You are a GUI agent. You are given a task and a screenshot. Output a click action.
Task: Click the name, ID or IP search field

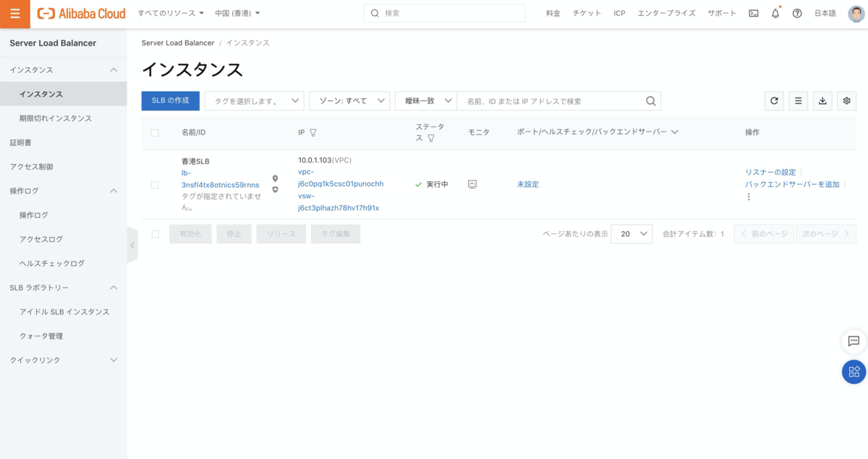tap(551, 101)
